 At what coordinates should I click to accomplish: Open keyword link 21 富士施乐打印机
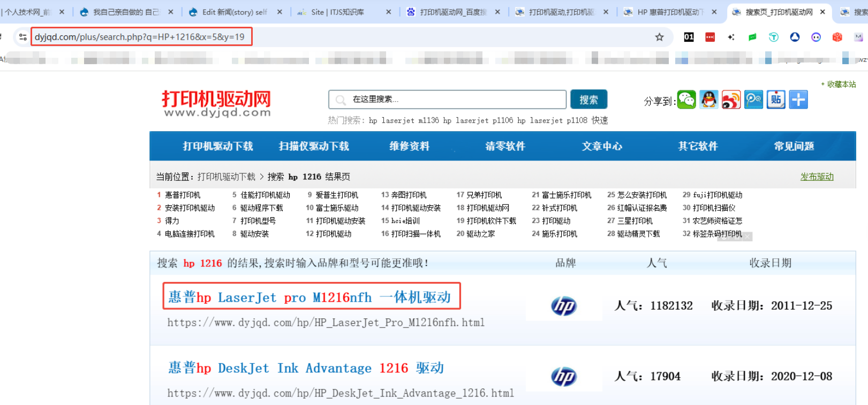(x=567, y=195)
